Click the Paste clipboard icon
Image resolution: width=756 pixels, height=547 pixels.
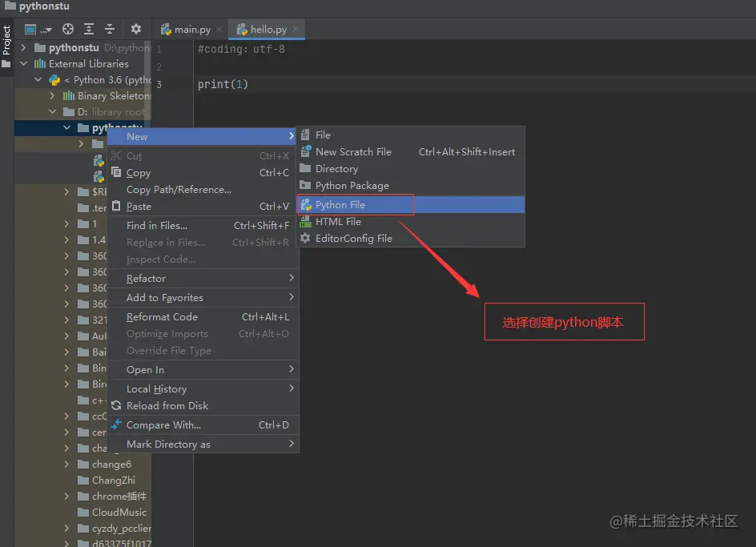tap(116, 206)
